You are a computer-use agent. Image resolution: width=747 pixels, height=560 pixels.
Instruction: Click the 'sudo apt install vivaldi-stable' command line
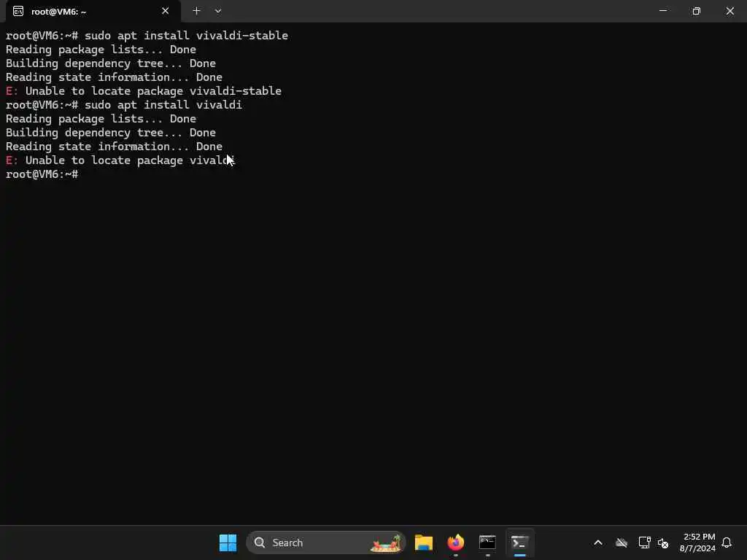click(147, 36)
